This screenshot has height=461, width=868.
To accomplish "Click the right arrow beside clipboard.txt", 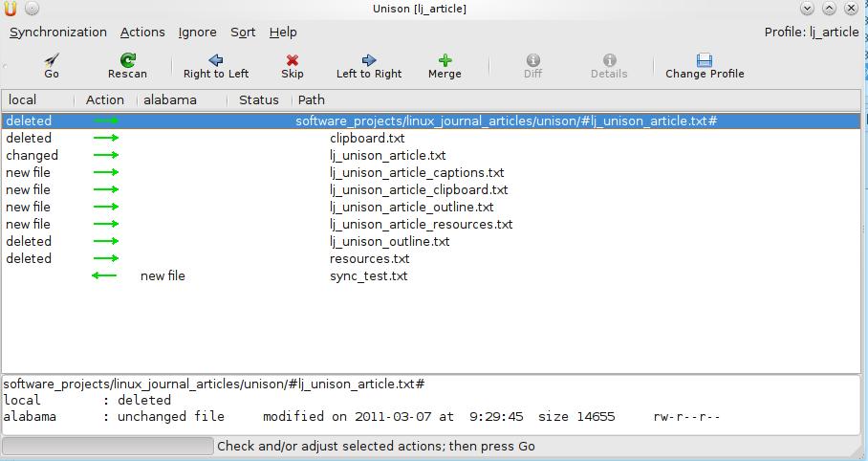I will coord(106,138).
